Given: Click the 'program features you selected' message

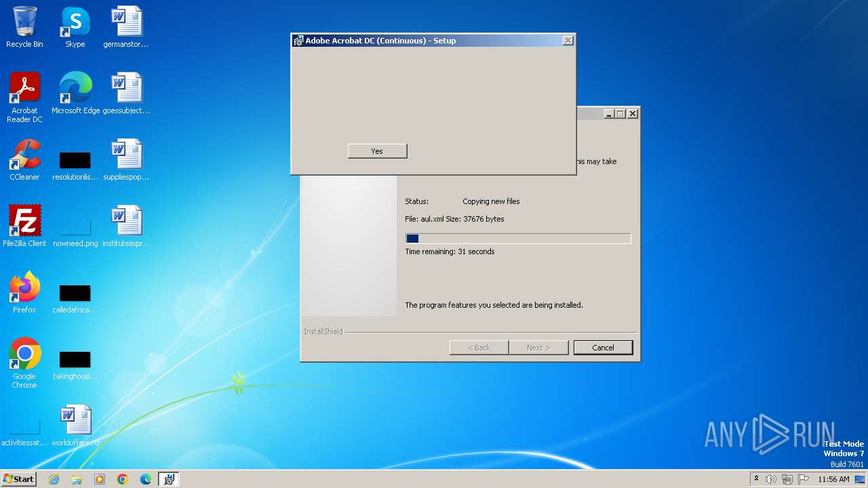Looking at the screenshot, I should coord(494,305).
